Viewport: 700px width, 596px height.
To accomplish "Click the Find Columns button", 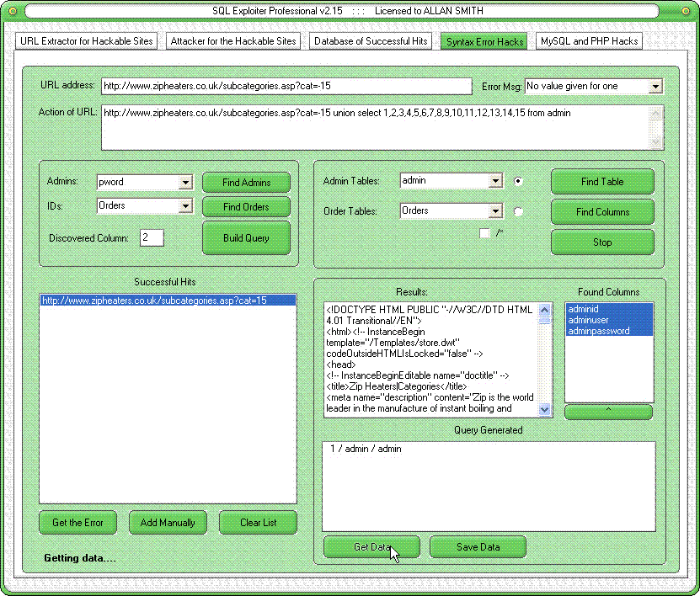I will pyautogui.click(x=602, y=212).
